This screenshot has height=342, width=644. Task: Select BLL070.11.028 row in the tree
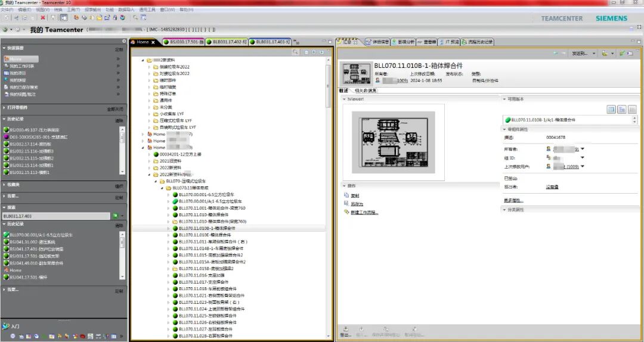(x=205, y=336)
